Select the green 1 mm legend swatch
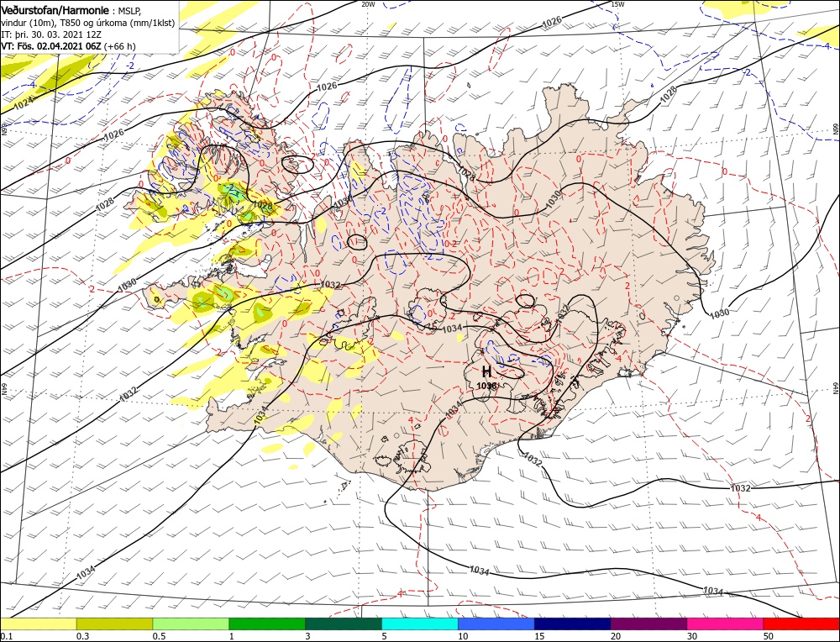 pyautogui.click(x=267, y=624)
